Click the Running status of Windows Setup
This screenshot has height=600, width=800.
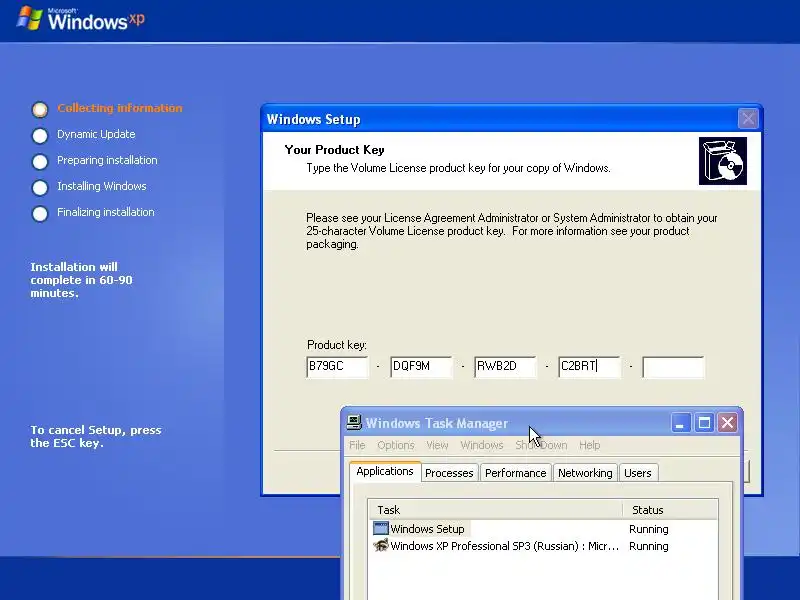tap(648, 529)
